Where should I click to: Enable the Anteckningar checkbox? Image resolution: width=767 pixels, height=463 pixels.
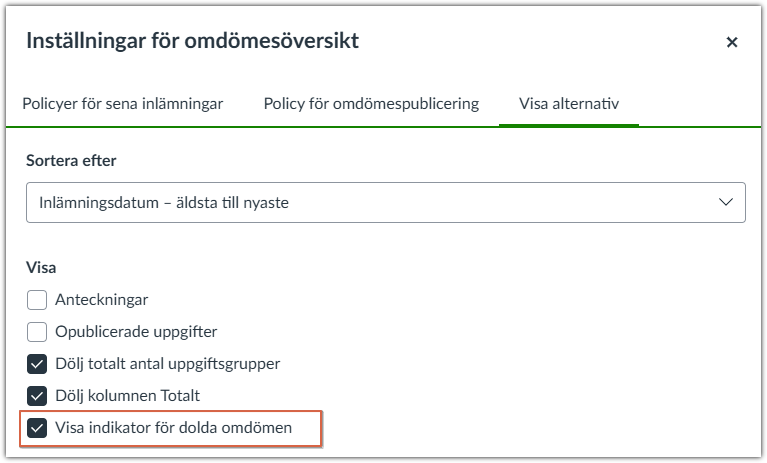37,299
